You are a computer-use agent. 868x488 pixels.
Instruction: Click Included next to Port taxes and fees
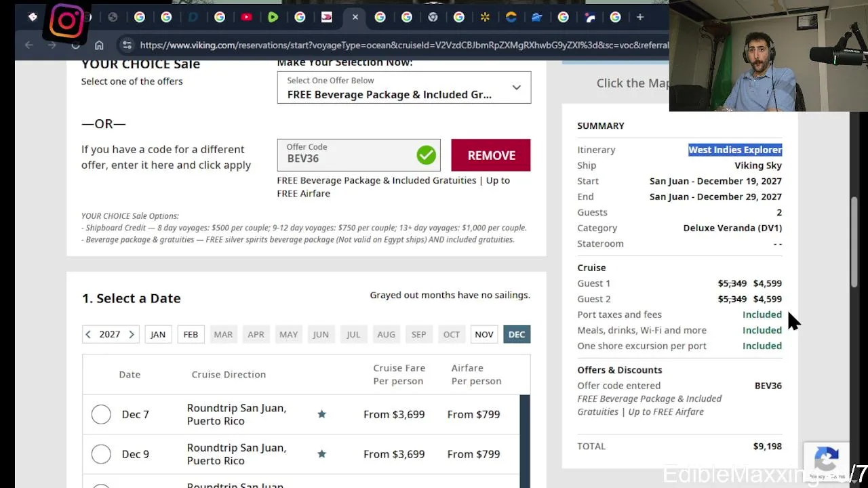point(762,314)
